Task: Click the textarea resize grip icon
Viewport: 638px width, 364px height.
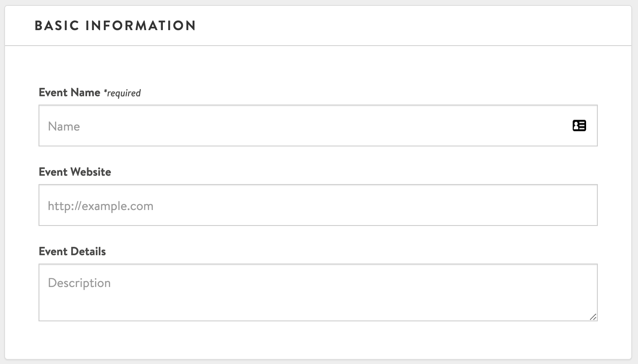Action: [593, 317]
